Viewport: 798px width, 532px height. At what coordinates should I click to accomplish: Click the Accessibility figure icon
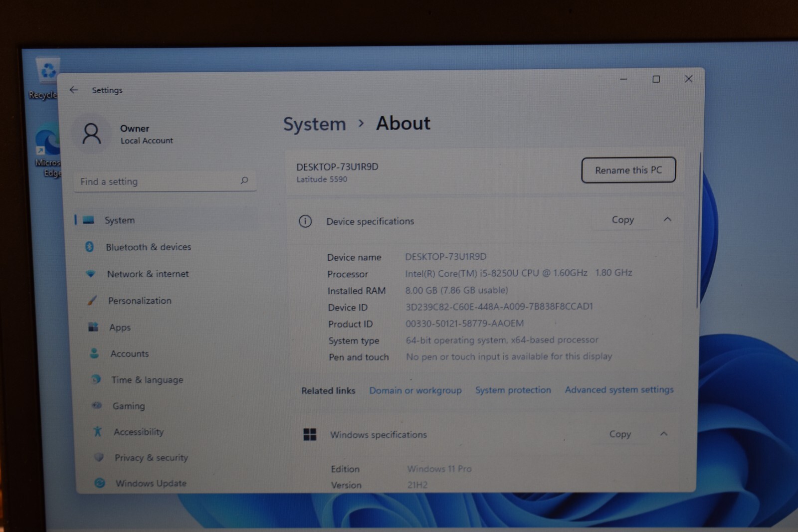[x=98, y=431]
